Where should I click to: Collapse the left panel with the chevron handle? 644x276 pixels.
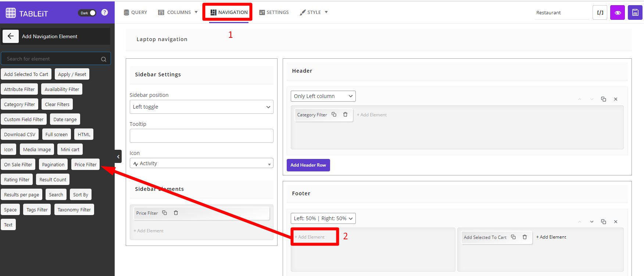118,156
